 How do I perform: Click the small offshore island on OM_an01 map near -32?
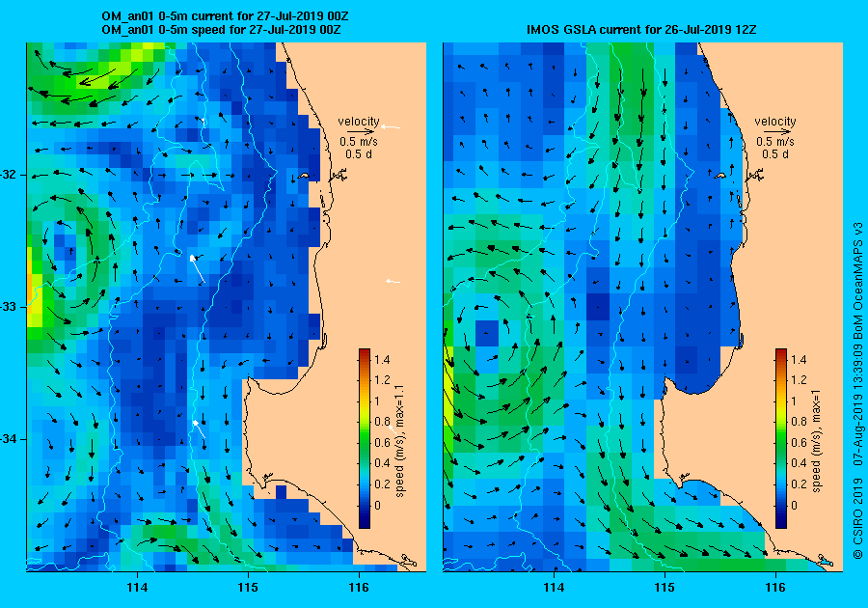point(303,176)
